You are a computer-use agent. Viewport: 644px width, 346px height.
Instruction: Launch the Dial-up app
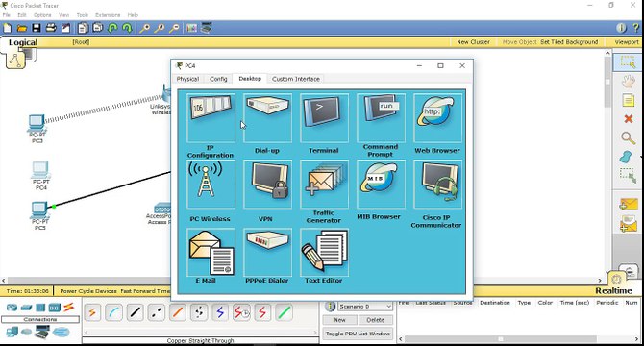pos(267,118)
